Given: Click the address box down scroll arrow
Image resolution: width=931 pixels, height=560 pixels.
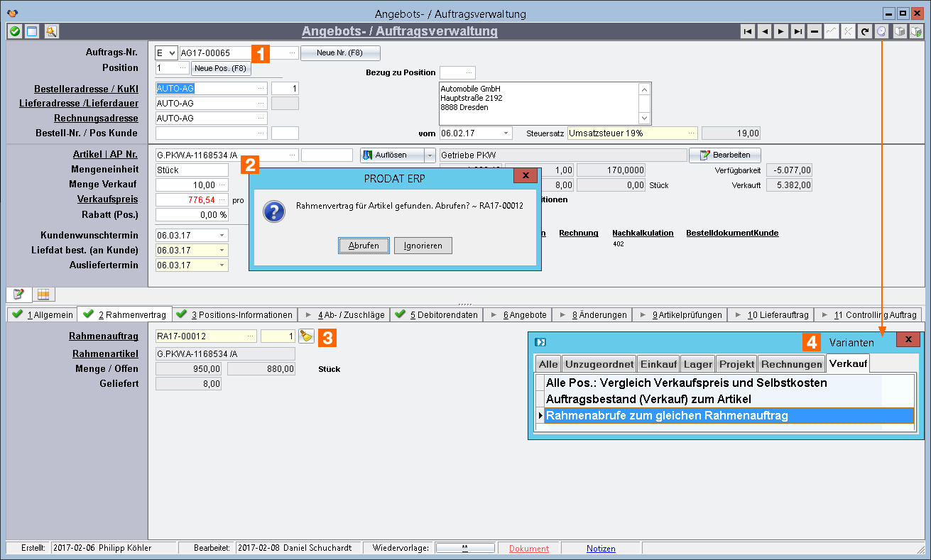Looking at the screenshot, I should pos(644,118).
